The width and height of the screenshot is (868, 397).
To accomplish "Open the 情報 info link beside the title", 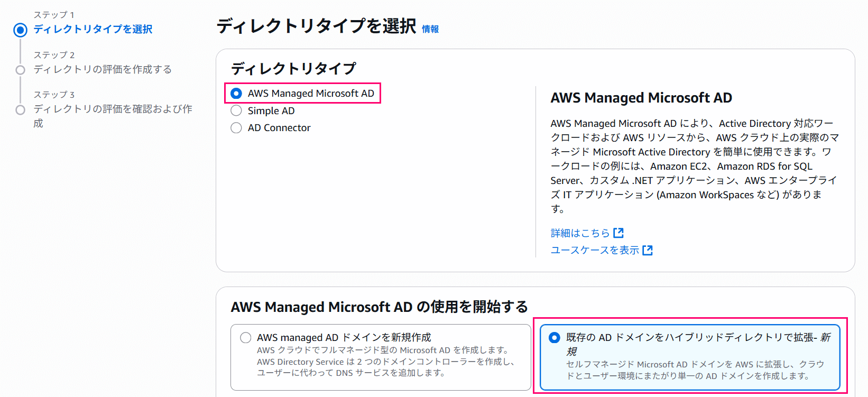I will coord(430,29).
